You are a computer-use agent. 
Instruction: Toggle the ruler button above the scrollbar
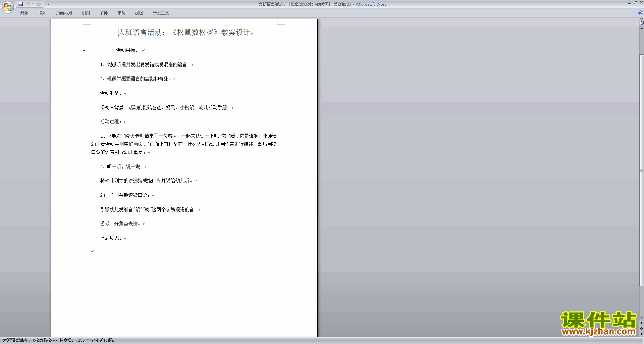(641, 23)
